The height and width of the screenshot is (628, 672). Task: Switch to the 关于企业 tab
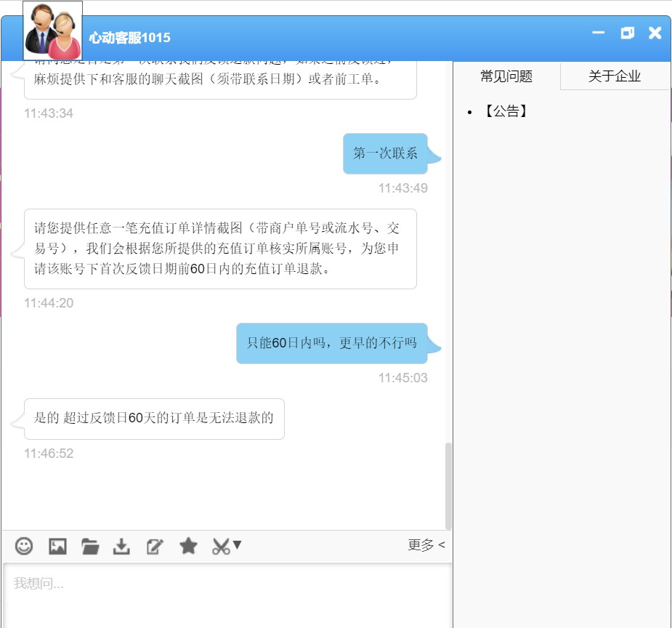(614, 76)
